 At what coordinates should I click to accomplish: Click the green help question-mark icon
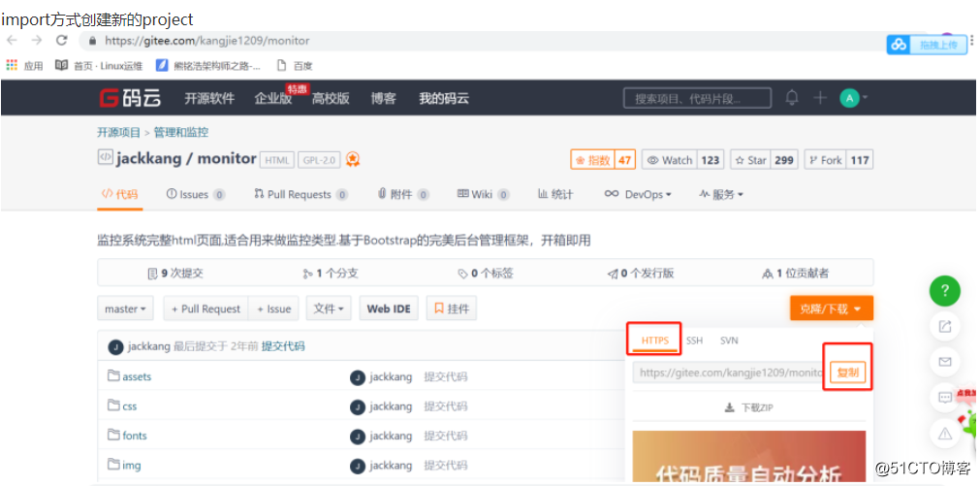[945, 290]
